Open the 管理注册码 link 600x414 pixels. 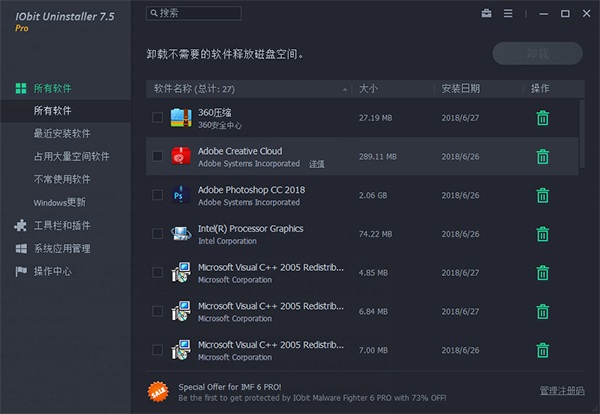point(562,390)
